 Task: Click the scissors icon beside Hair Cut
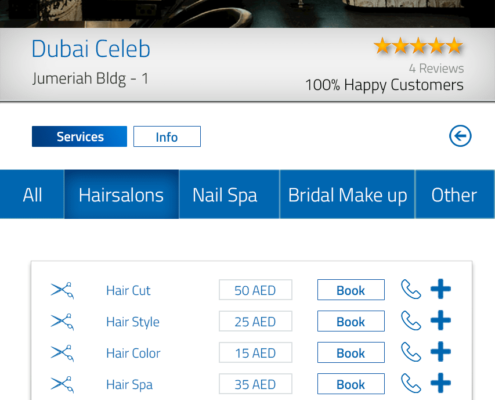coord(62,290)
